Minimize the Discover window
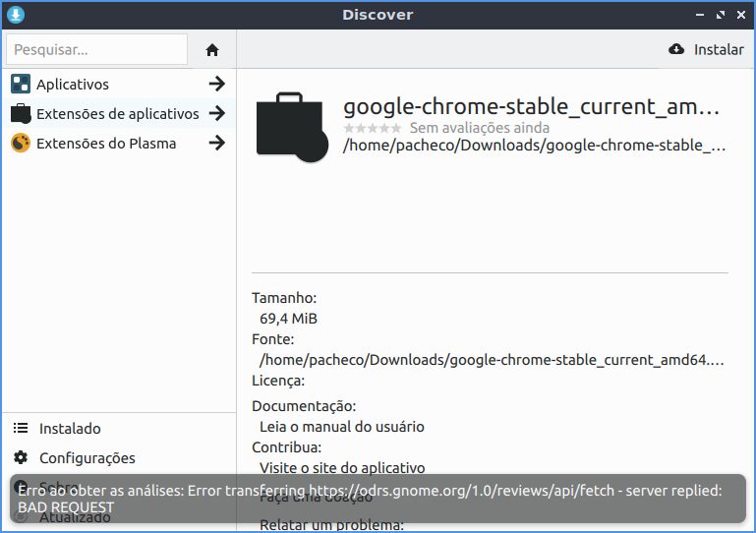This screenshot has height=533, width=756. click(x=700, y=15)
